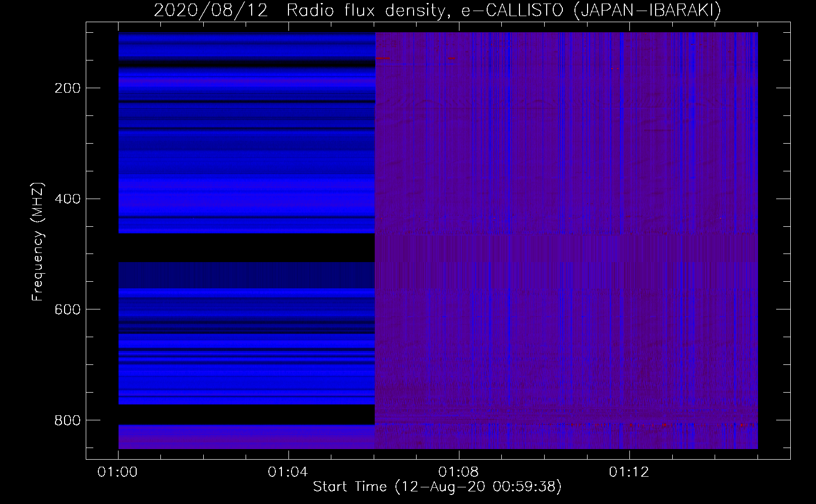Click the 400 frequency tick label
Viewport: 816px width, 504px height.
click(x=68, y=199)
